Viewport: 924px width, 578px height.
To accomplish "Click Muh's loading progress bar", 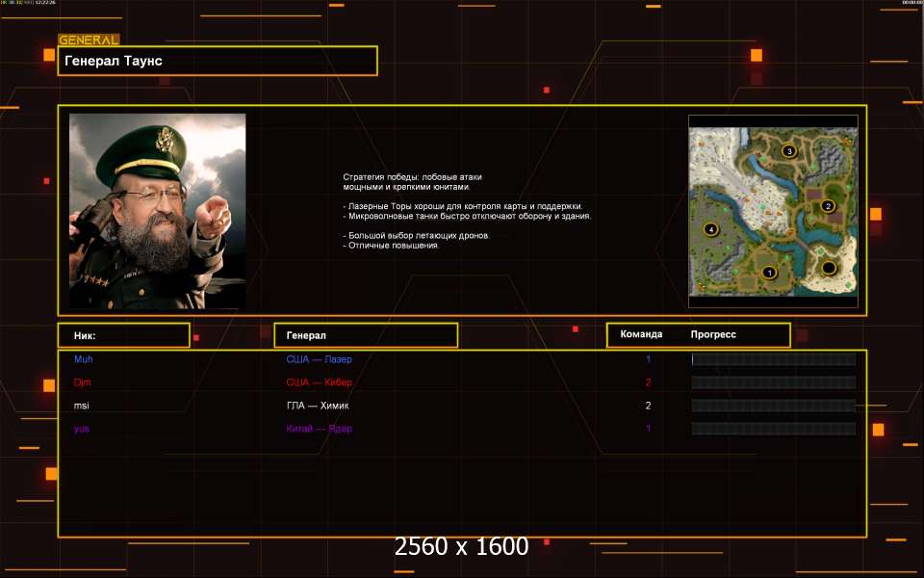I will [x=773, y=359].
